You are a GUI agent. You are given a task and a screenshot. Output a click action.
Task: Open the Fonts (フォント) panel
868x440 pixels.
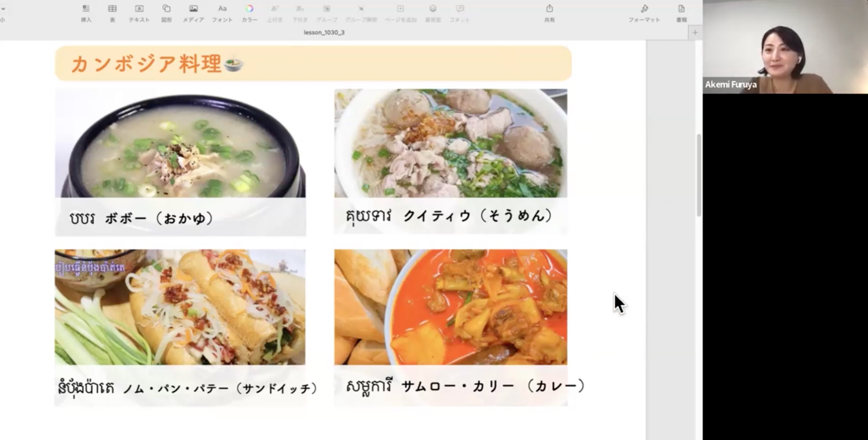[x=222, y=9]
